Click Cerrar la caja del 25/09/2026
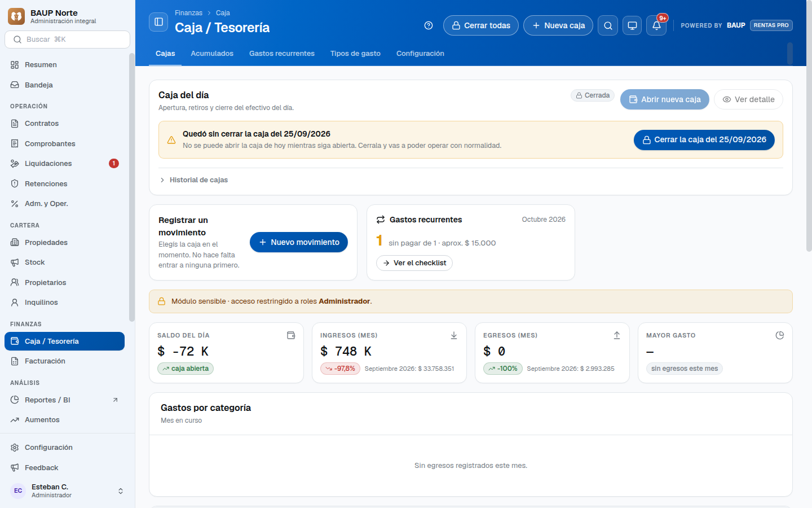 point(704,140)
